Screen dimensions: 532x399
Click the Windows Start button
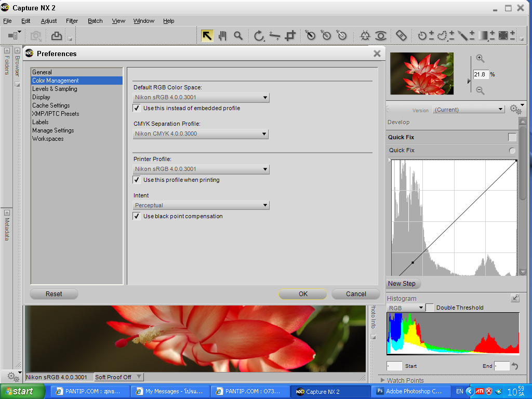[x=22, y=391]
